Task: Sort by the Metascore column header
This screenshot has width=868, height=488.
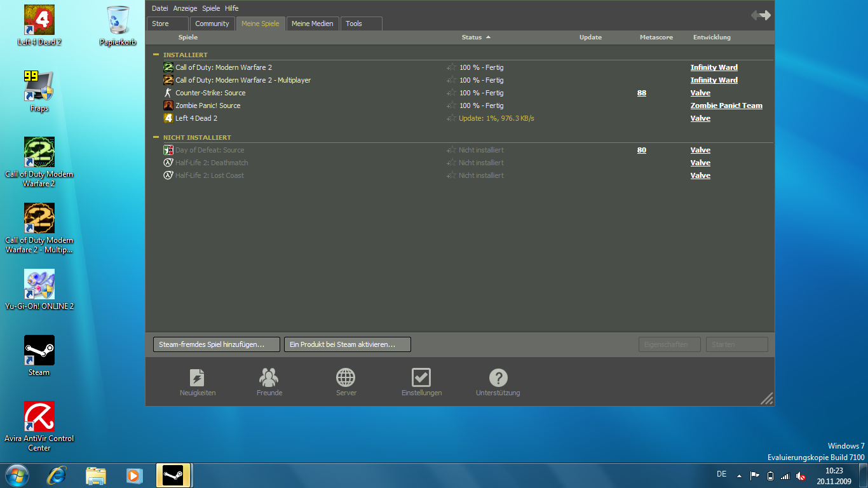Action: (656, 37)
